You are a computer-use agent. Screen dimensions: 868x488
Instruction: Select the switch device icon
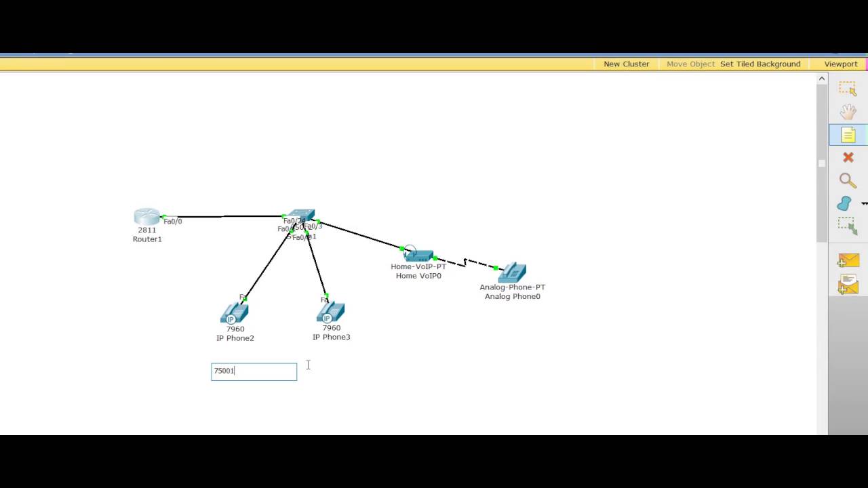[x=302, y=216]
